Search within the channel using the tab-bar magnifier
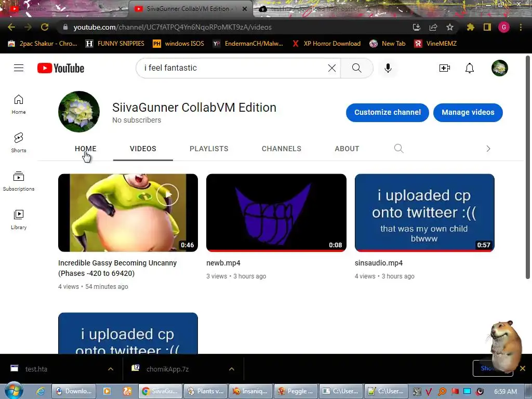This screenshot has width=532, height=399. [x=398, y=149]
